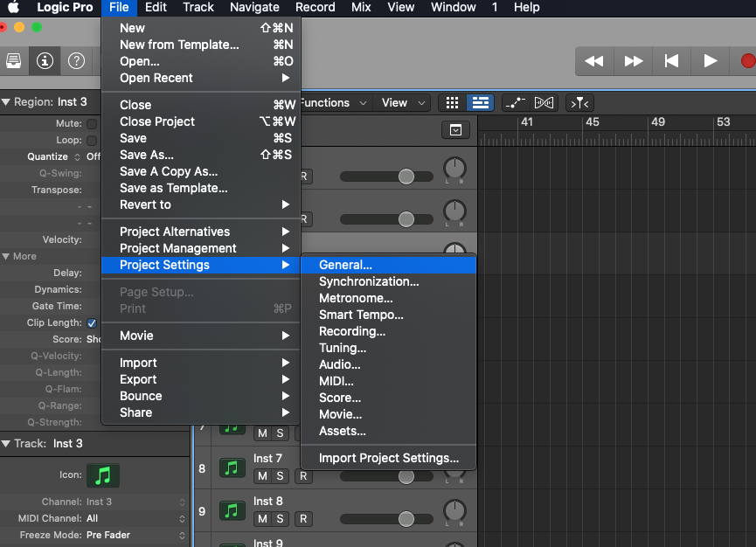The image size is (756, 547).
Task: Toggle the Flex bowtie icon
Action: click(544, 102)
